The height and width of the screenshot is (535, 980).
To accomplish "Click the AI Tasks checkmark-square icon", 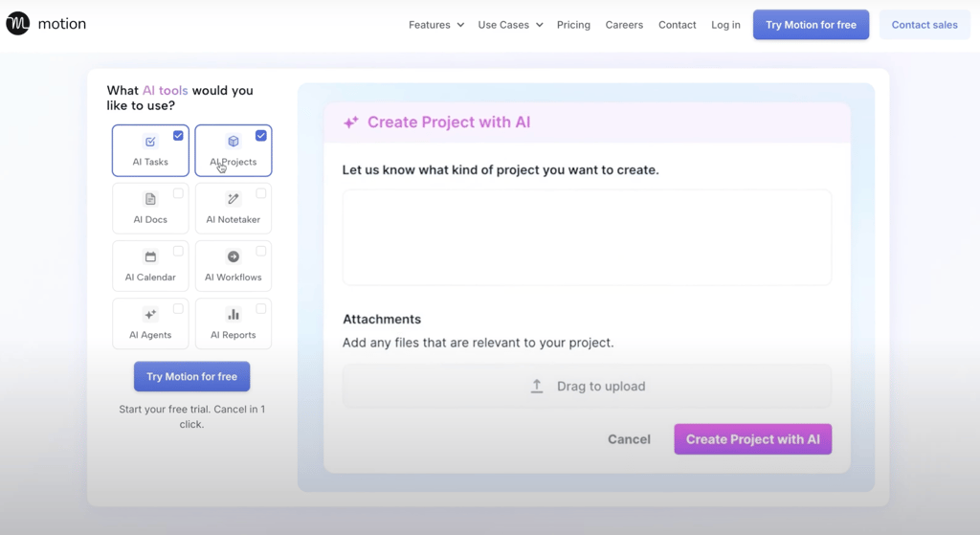I will (150, 142).
